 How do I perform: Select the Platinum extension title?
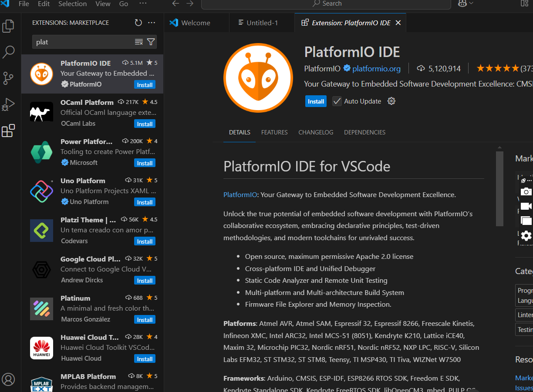click(x=75, y=298)
